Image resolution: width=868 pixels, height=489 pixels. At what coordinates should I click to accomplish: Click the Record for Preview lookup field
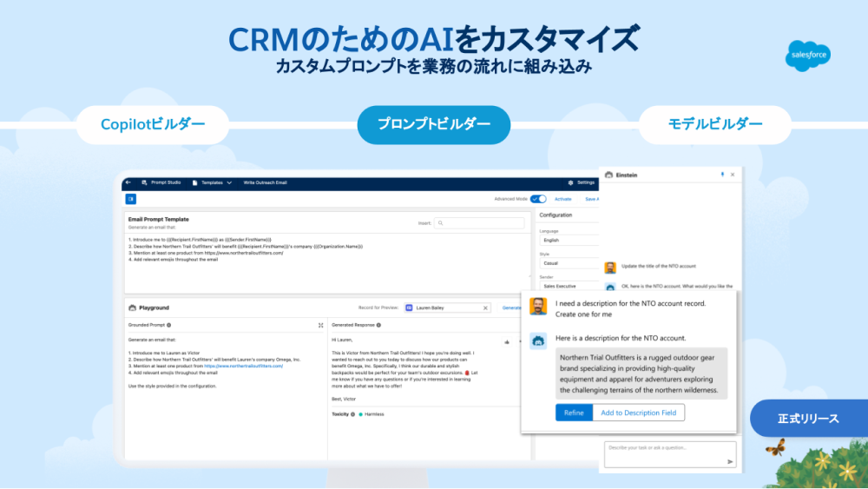pyautogui.click(x=447, y=307)
